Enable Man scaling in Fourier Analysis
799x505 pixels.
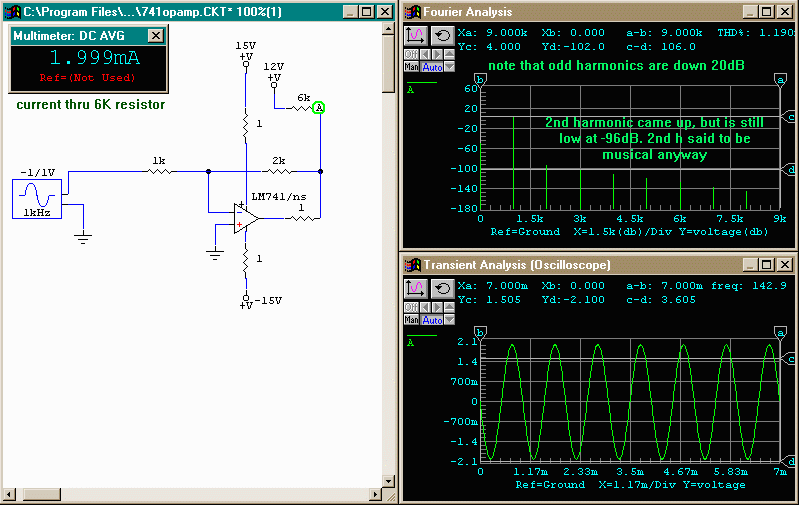(410, 67)
